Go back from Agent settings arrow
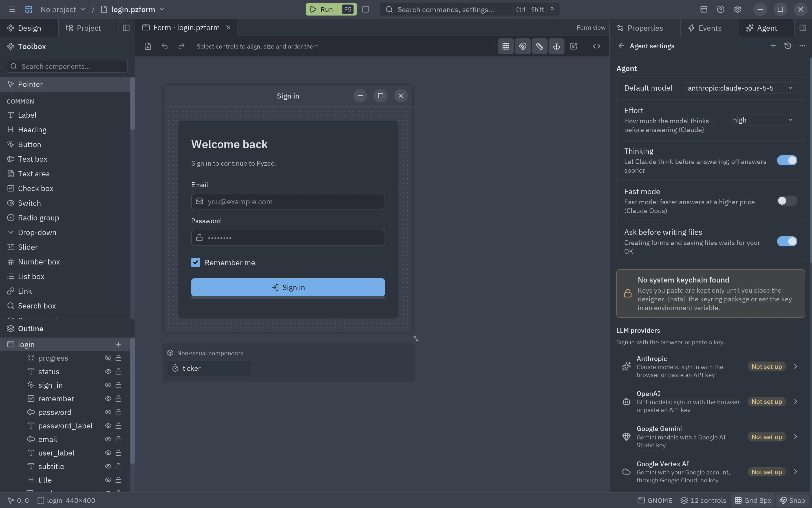This screenshot has height=508, width=812. pyautogui.click(x=621, y=46)
